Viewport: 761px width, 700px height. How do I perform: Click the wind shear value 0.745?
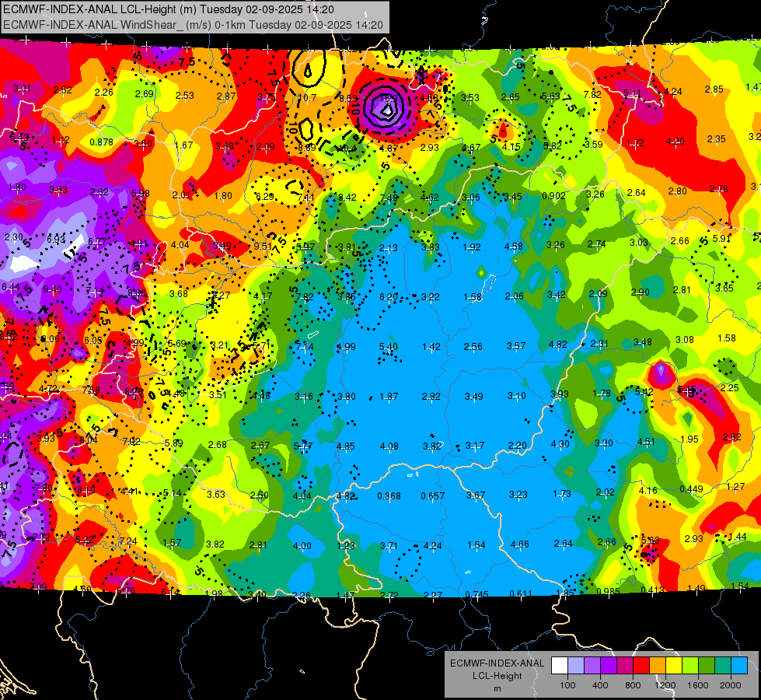pyautogui.click(x=476, y=594)
